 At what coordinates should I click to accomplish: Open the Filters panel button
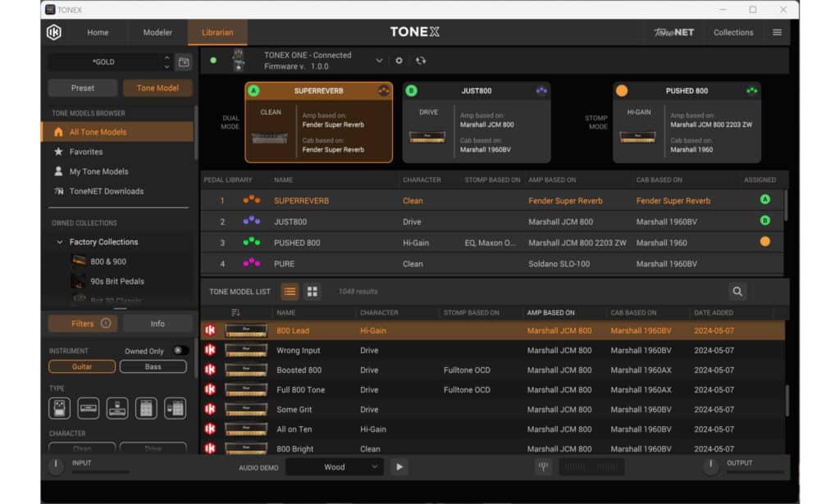click(x=82, y=324)
